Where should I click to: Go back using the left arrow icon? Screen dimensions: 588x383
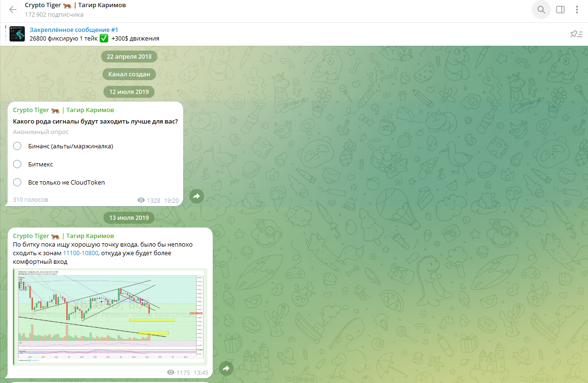[x=13, y=10]
